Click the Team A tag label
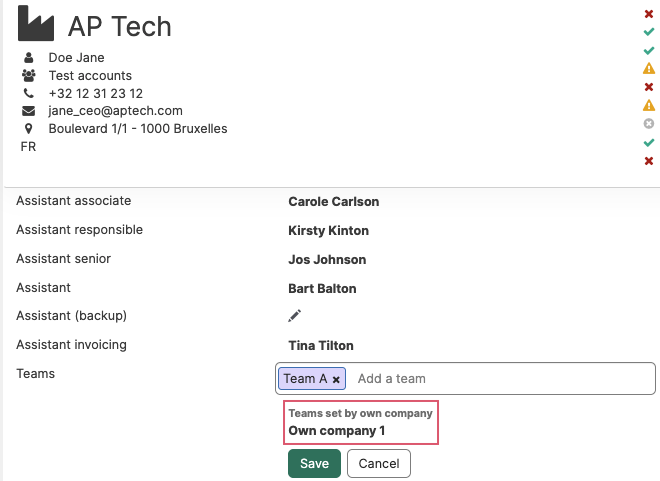660x481 pixels. click(305, 379)
